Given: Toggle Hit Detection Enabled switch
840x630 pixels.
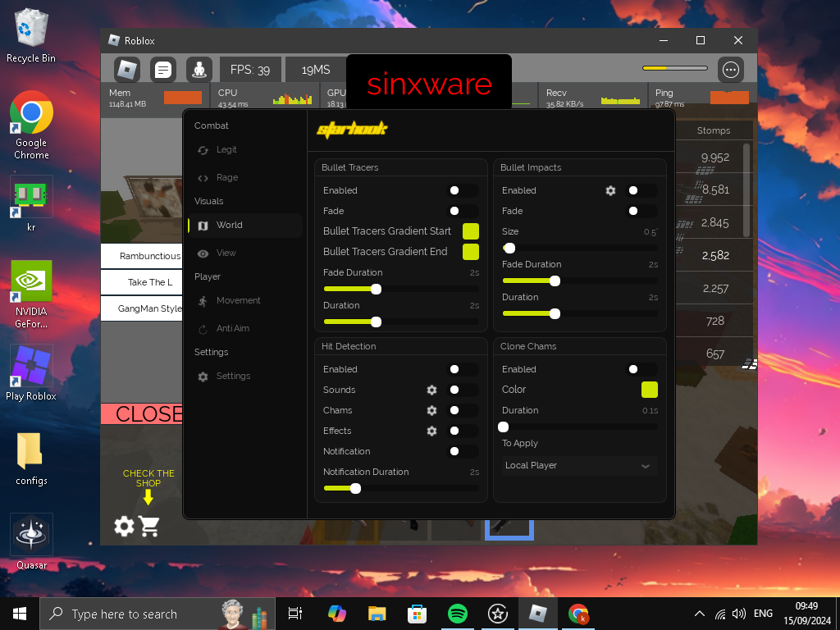Looking at the screenshot, I should click(x=463, y=370).
